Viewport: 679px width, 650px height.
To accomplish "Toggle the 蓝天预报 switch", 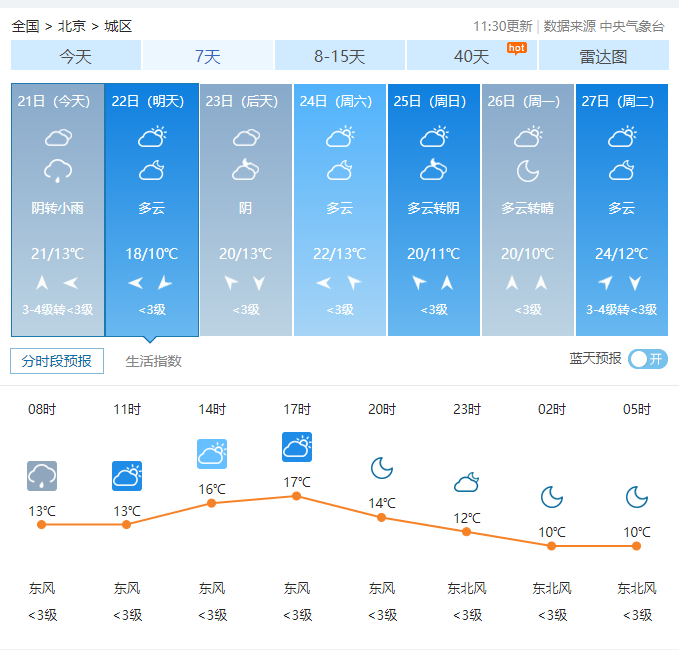I will [648, 359].
